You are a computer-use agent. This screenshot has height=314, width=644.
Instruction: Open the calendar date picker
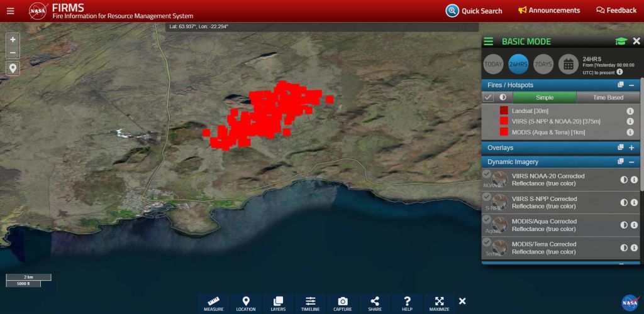568,63
